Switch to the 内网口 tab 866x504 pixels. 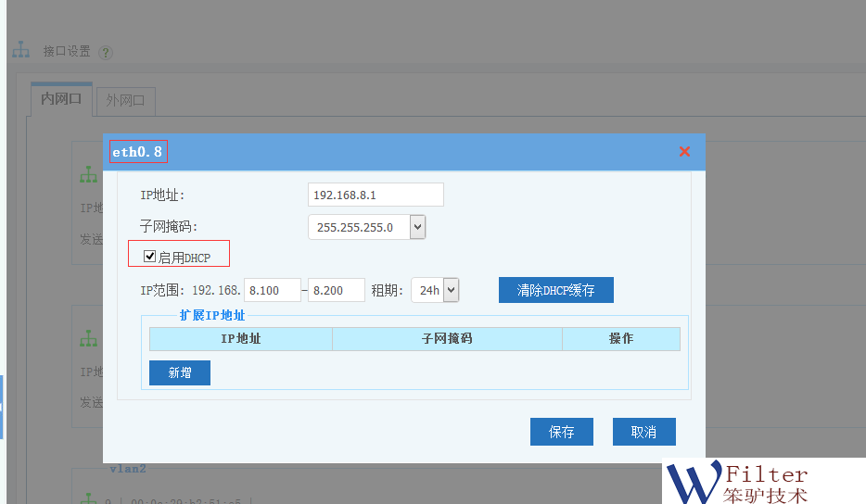(x=61, y=99)
